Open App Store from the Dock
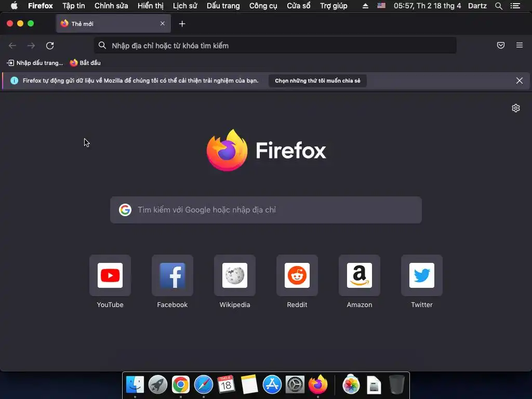Screen dimensions: 532x399 [x=272, y=385]
